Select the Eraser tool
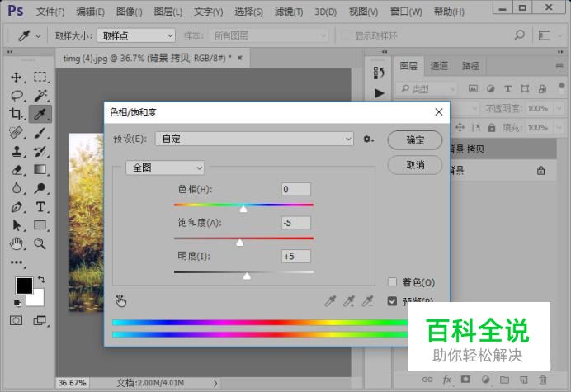This screenshot has width=571, height=392. point(17,170)
